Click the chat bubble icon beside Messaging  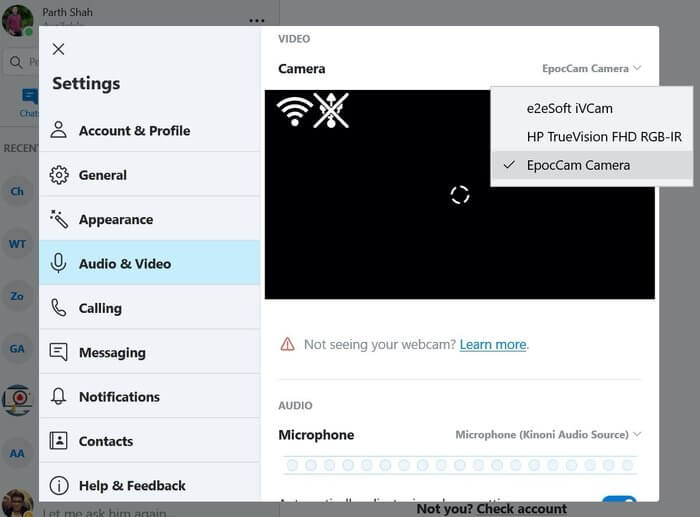(x=58, y=352)
